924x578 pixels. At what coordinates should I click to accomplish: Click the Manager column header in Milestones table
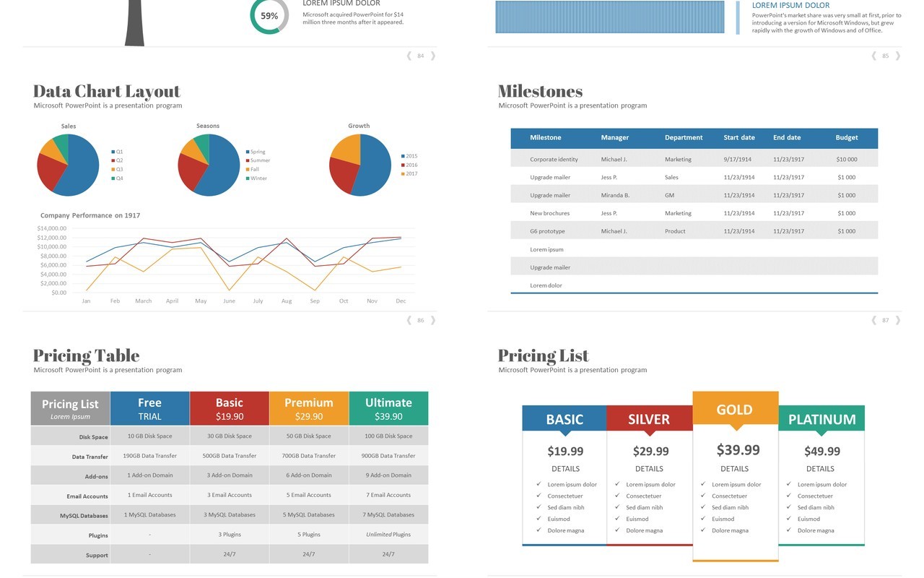615,137
